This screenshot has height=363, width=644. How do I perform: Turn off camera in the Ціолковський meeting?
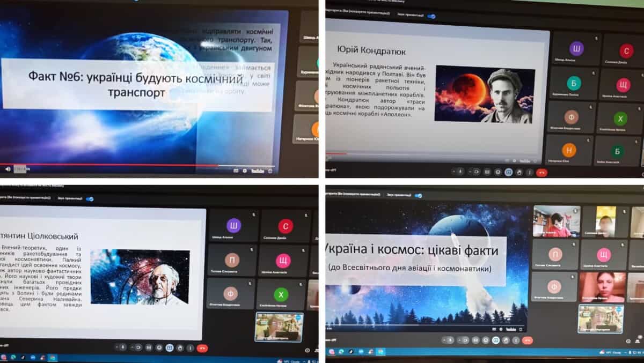(x=138, y=347)
